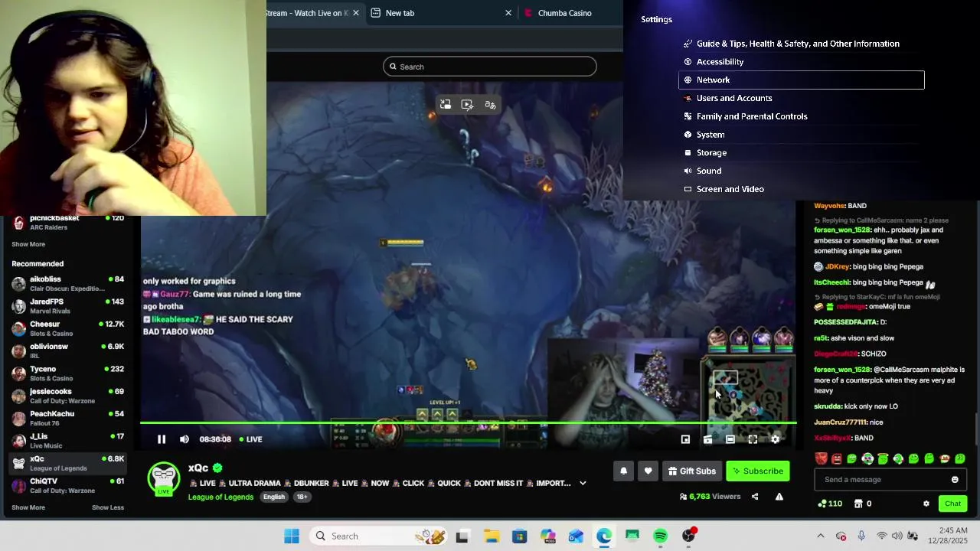The height and width of the screenshot is (551, 980).
Task: Select Accessibility in Settings overlay
Action: (x=801, y=62)
